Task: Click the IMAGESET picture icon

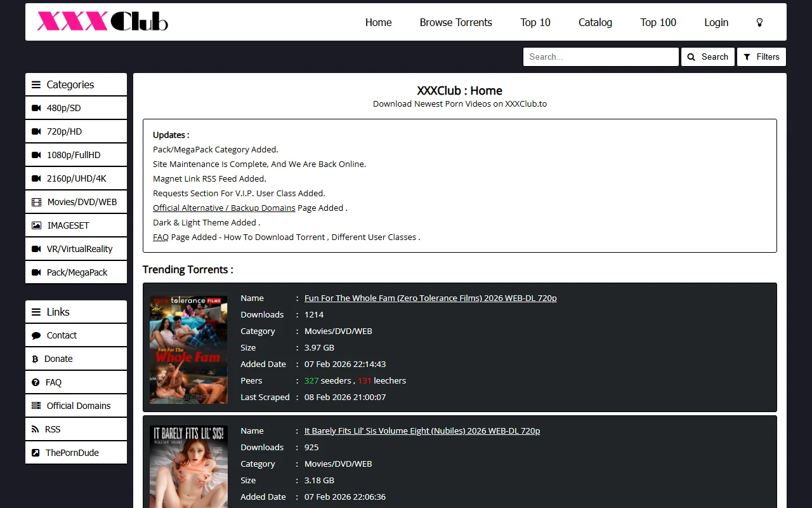Action: pos(37,225)
